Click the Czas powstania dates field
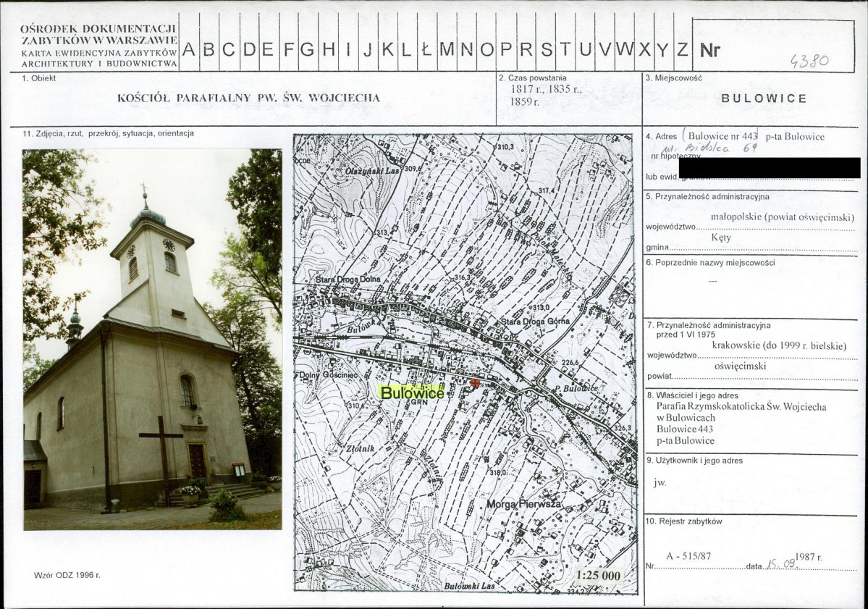The image size is (868, 609). (x=546, y=96)
